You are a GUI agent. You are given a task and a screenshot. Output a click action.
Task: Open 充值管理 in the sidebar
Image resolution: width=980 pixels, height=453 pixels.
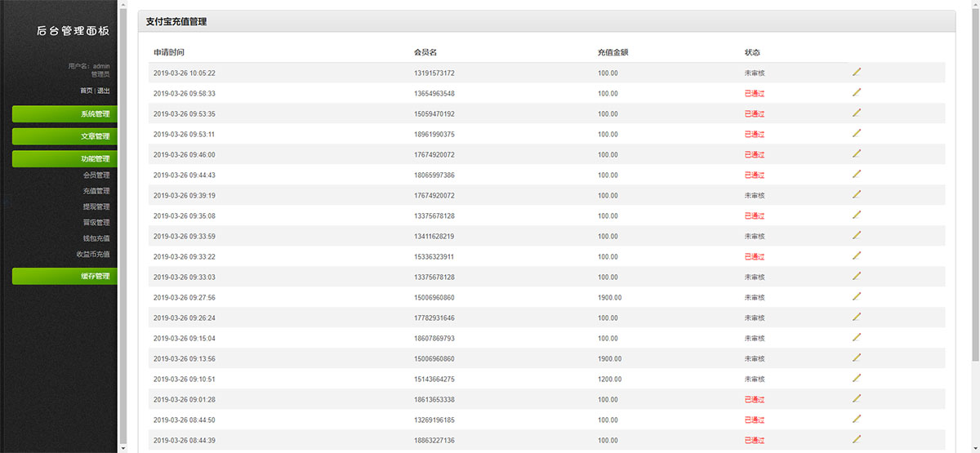pos(96,191)
